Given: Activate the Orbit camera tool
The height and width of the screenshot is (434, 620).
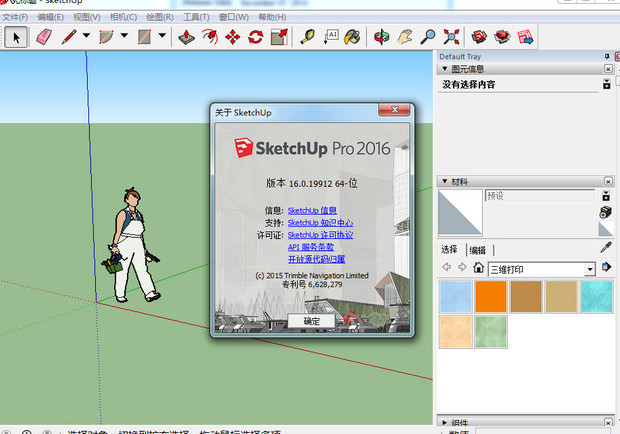Looking at the screenshot, I should [x=382, y=37].
